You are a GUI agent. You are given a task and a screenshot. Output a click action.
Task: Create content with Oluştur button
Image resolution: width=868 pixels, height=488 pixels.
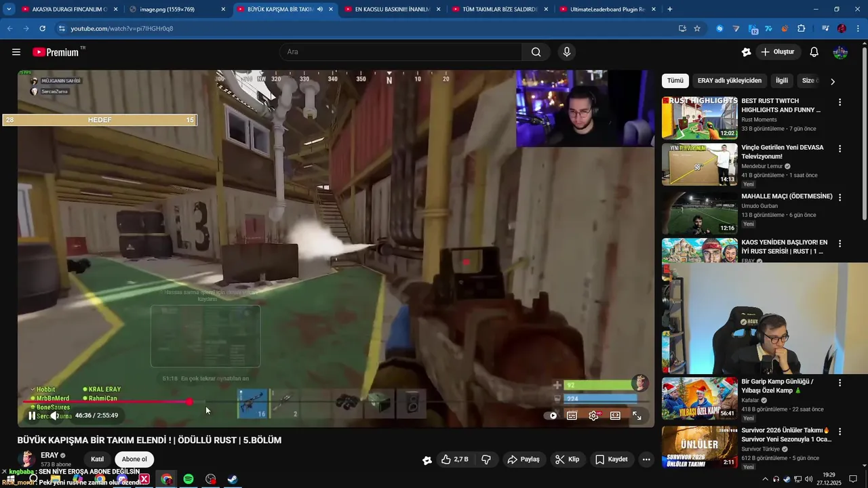(777, 52)
